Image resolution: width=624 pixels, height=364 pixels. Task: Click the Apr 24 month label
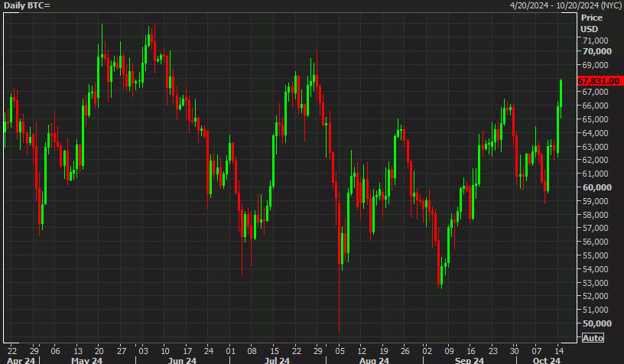pos(21,360)
